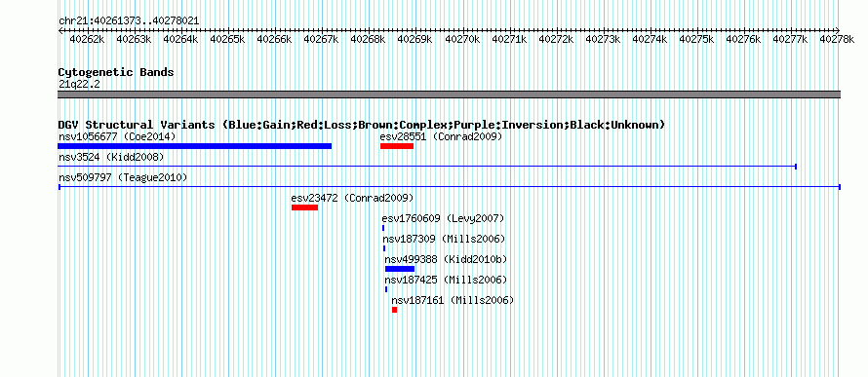
Task: Click the chr21:40261373..40278021 region label
Action: pos(129,21)
